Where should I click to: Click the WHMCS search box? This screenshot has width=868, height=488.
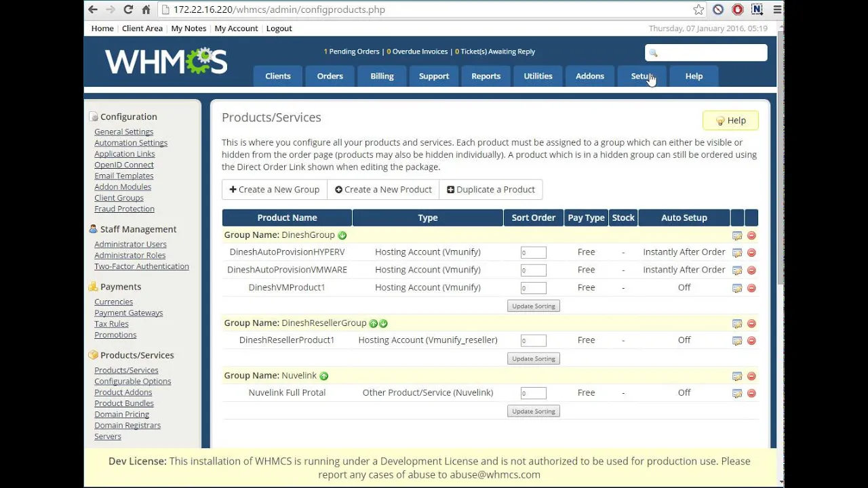(x=706, y=53)
